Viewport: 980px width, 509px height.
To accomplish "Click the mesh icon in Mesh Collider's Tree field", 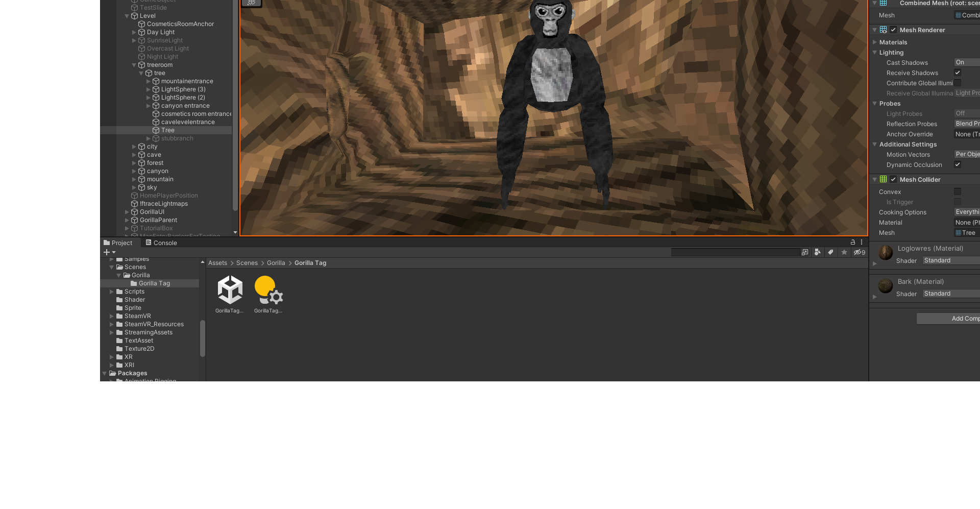I will click(x=959, y=233).
